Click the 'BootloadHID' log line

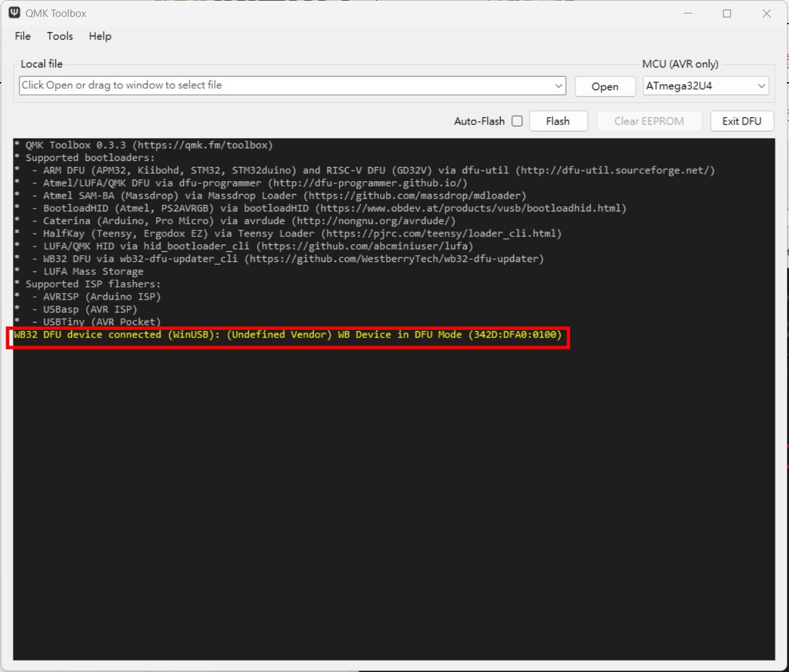(320, 208)
